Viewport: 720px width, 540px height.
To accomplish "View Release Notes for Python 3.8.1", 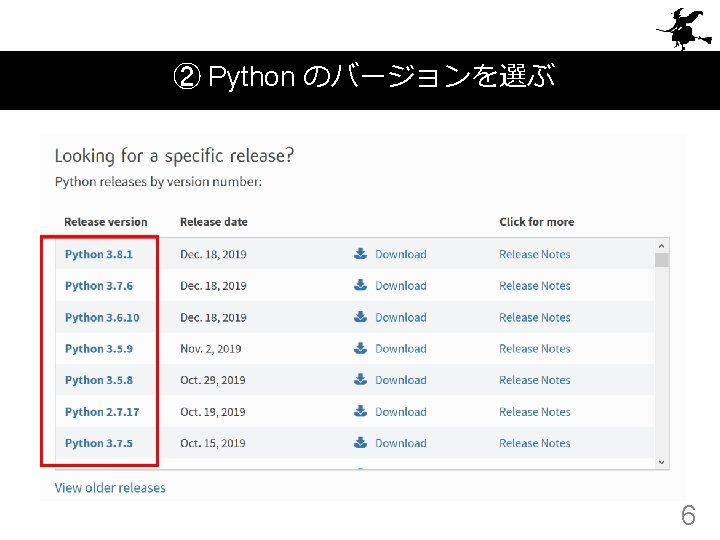I will pyautogui.click(x=534, y=254).
